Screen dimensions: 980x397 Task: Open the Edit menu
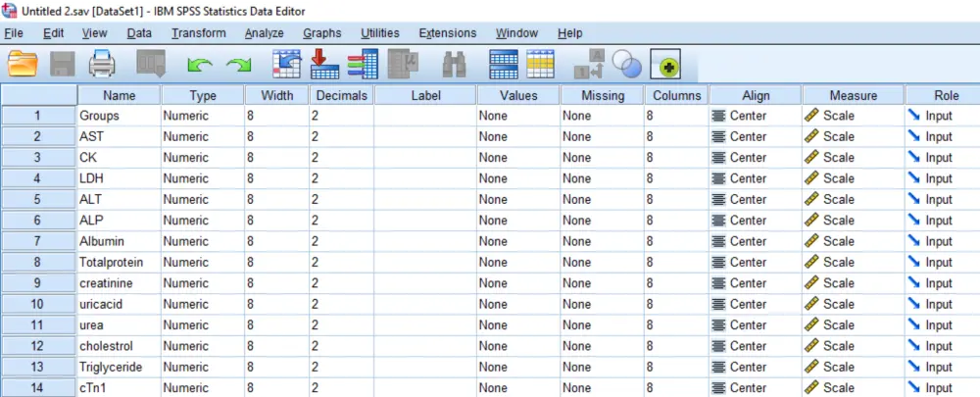pyautogui.click(x=54, y=33)
